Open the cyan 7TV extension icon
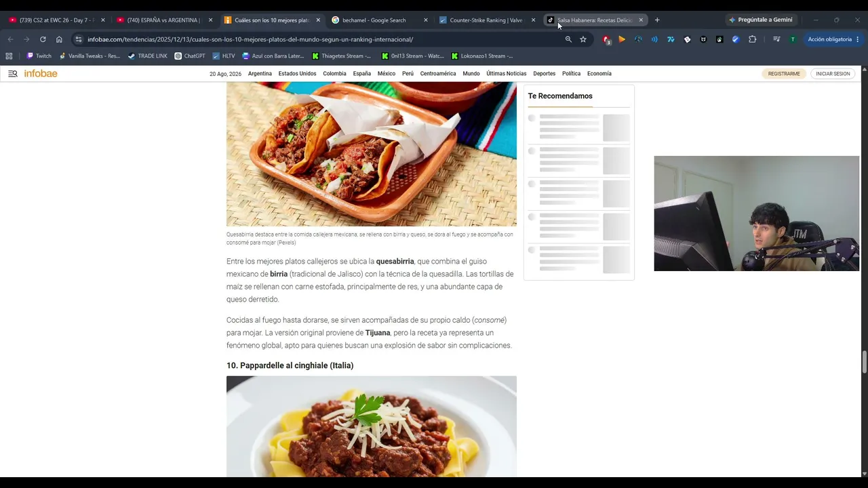The width and height of the screenshot is (868, 488). (671, 39)
